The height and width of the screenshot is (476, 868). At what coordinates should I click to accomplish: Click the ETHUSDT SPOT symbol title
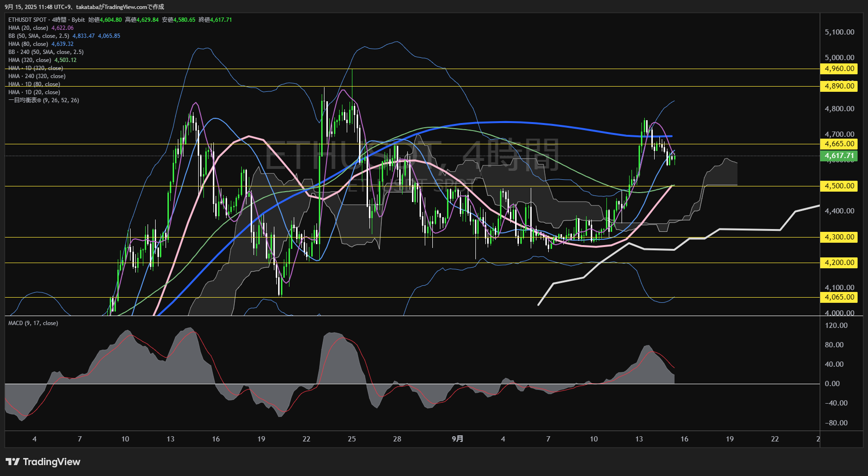coord(27,20)
